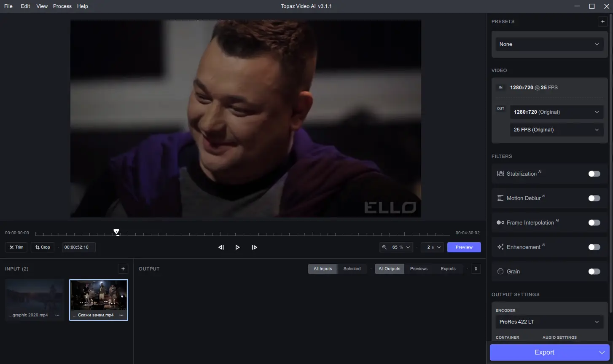Add a new preset with plus icon

point(603,21)
